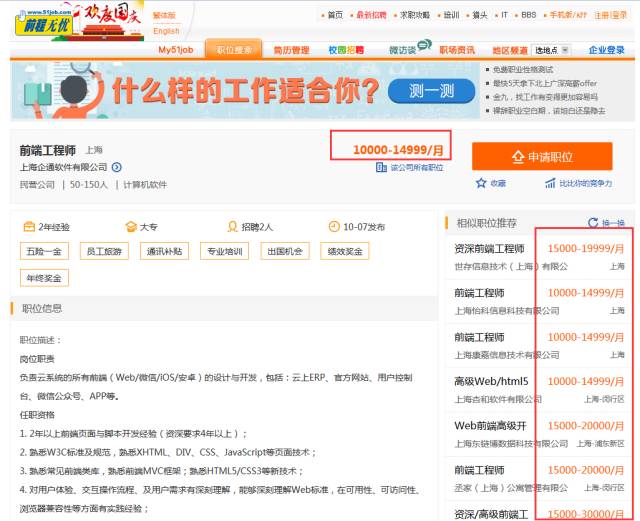
Task: Open 前端工程师 job at 丞家公寓管理
Action: (479, 470)
